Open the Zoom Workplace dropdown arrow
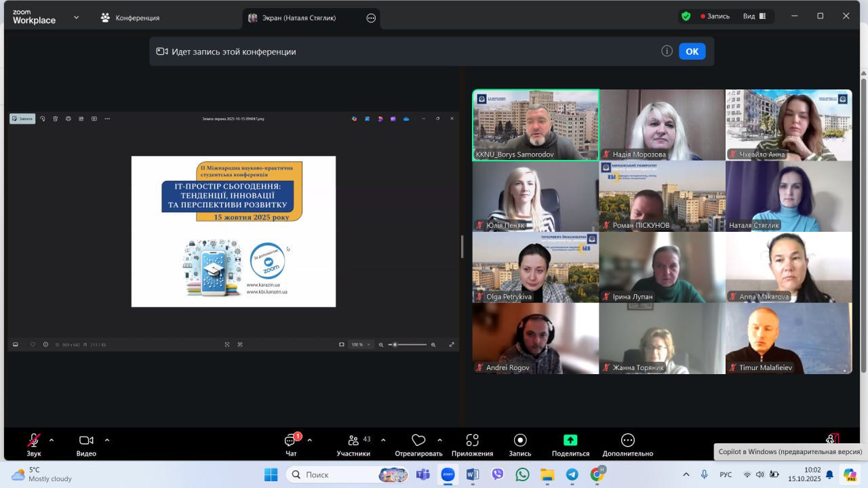 [x=76, y=18]
